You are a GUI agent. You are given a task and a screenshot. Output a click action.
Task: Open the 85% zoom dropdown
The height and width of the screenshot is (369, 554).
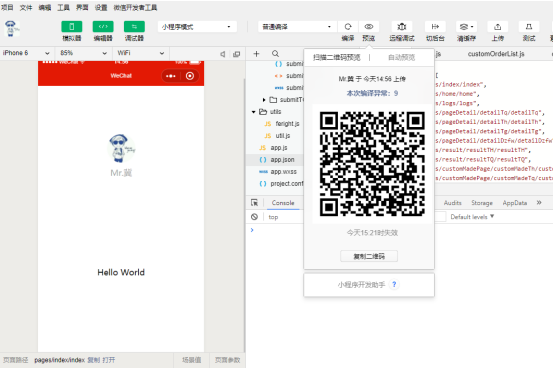(83, 53)
